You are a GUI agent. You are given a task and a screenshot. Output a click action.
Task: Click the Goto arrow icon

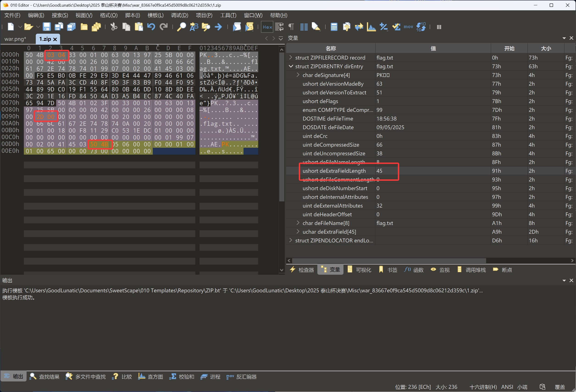click(218, 27)
